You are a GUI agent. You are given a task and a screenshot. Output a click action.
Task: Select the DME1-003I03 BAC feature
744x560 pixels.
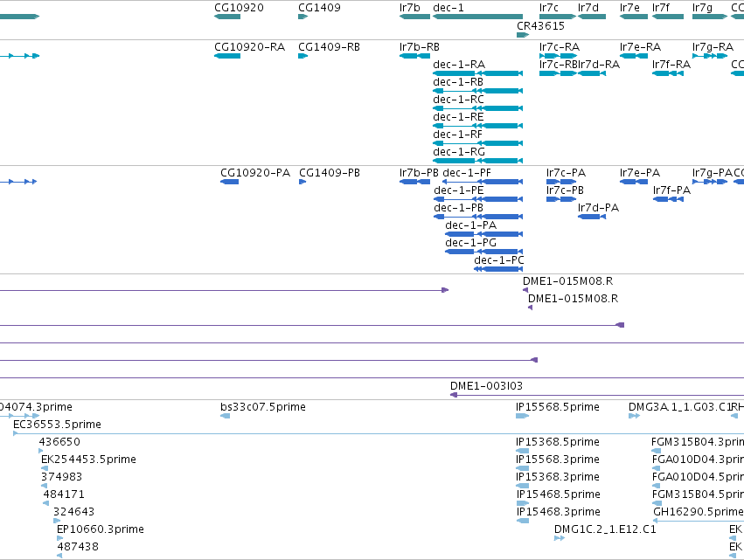click(597, 395)
